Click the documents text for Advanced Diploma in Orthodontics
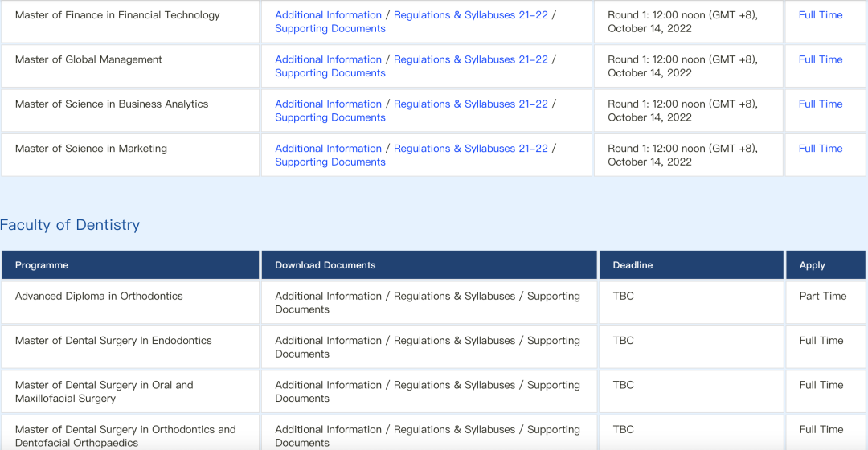Screen dimensions: 868x450 click(x=428, y=303)
